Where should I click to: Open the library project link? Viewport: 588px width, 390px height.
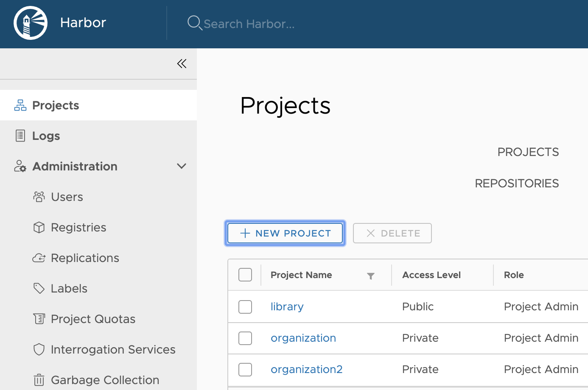pos(287,306)
